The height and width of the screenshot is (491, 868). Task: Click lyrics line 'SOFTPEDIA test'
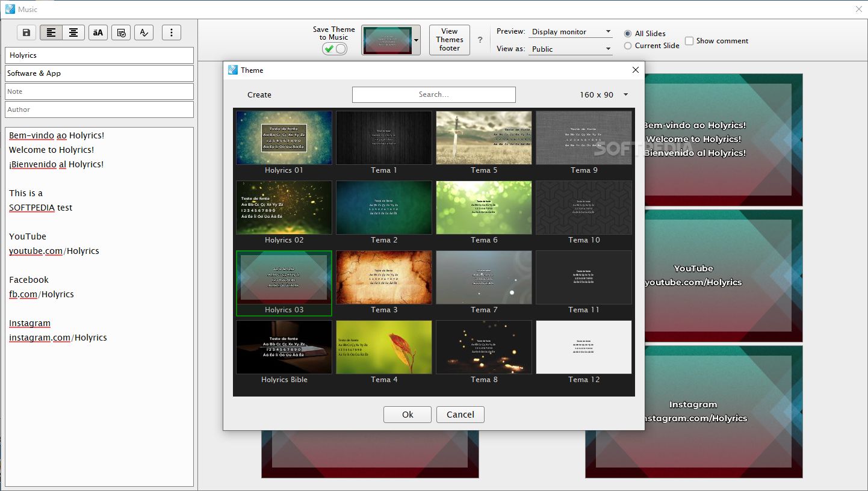[40, 208]
